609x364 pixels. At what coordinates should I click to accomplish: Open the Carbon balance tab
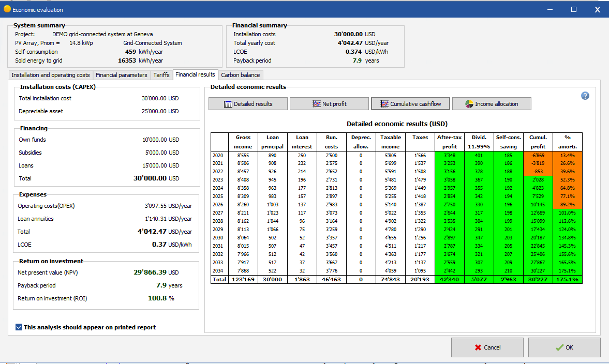tap(241, 75)
